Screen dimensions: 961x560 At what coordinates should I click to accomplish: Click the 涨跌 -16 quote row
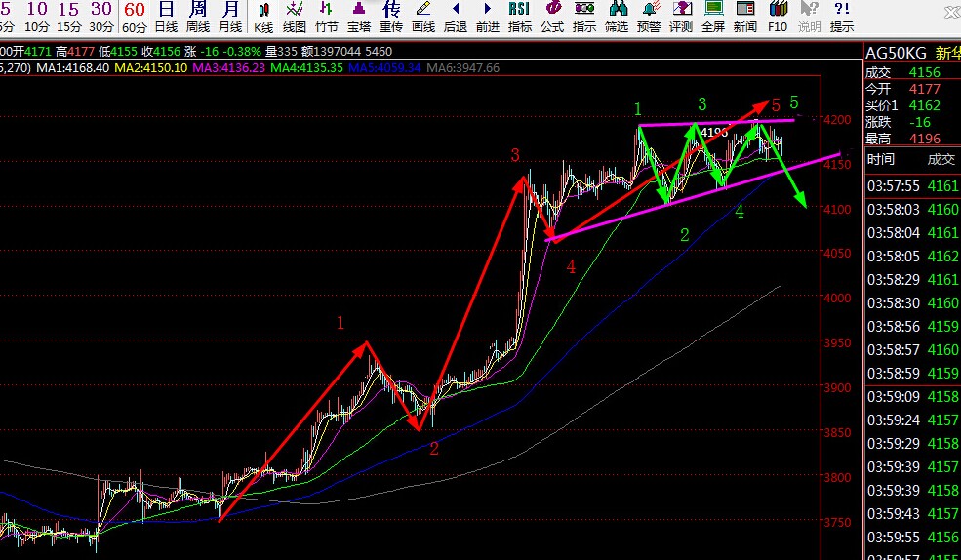912,122
